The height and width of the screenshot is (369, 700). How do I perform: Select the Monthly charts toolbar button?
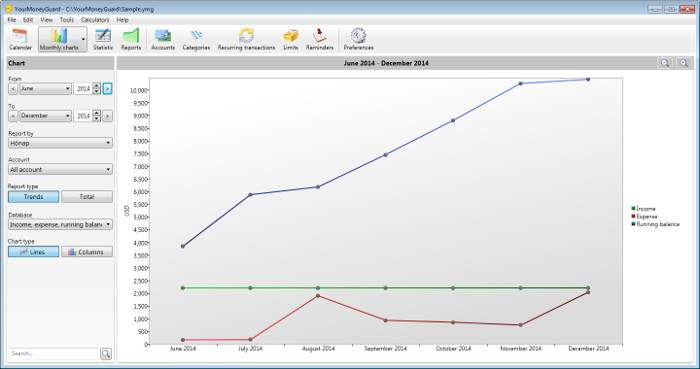click(x=59, y=39)
